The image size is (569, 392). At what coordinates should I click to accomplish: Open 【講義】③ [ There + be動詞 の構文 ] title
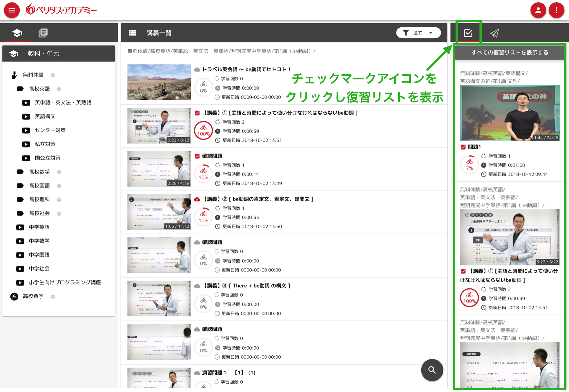pos(247,286)
